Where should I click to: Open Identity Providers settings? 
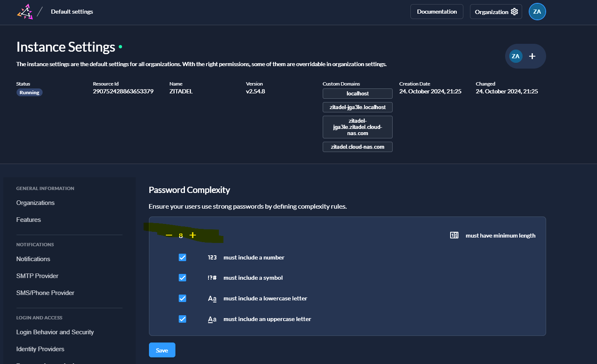click(40, 349)
